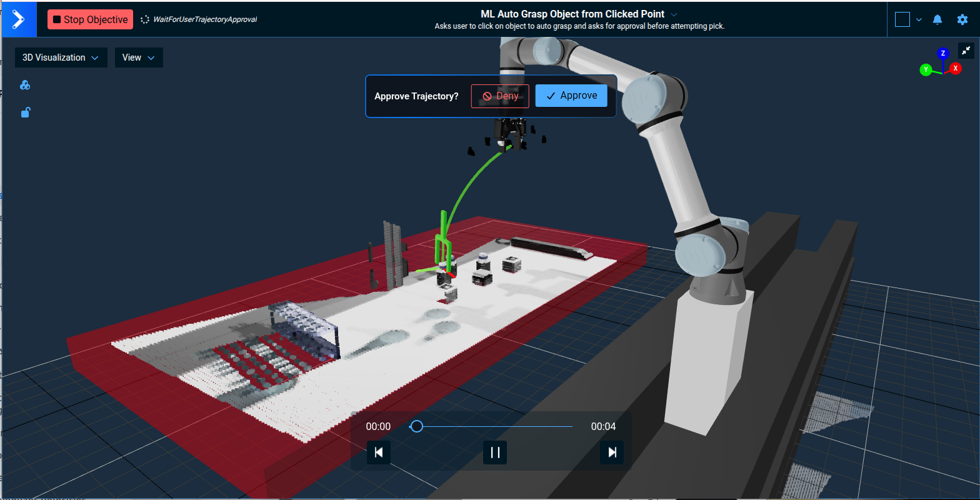Deny the proposed trajectory

point(500,96)
